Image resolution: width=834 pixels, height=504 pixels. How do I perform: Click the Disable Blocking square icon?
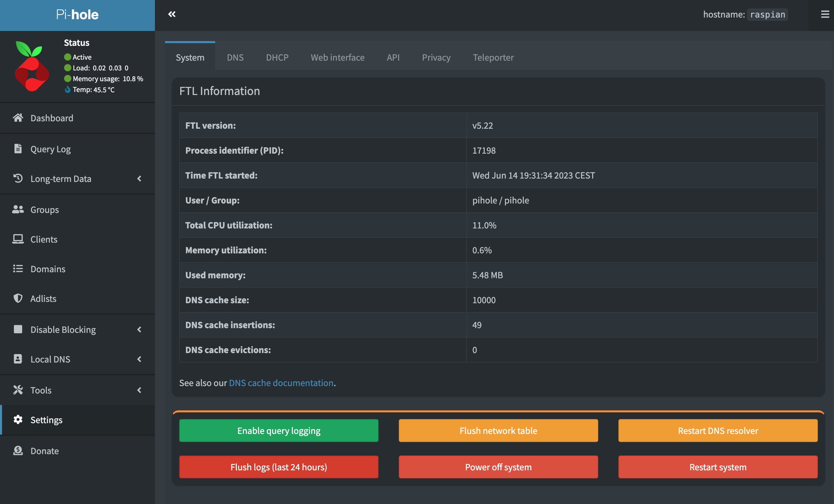[x=18, y=329]
